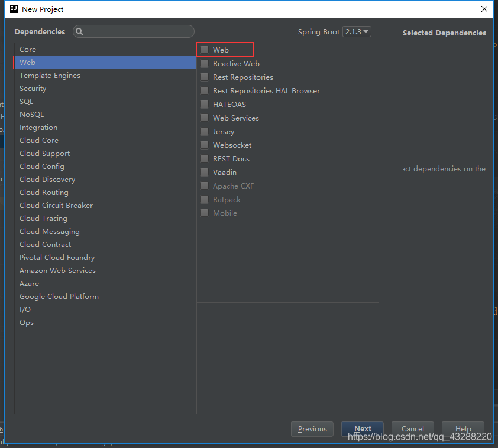
Task: Select the Google Cloud Platform category
Action: tap(105, 297)
